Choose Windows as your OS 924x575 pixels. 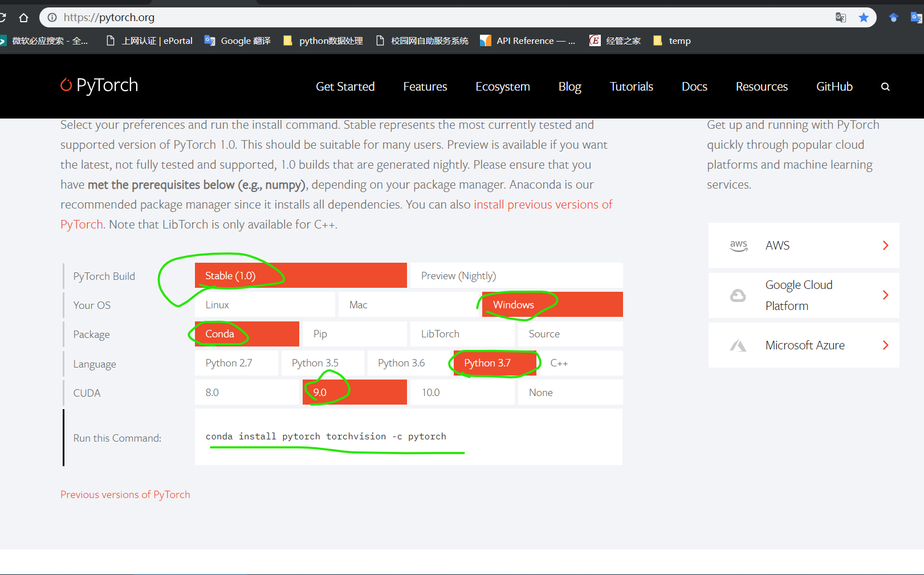coord(552,304)
